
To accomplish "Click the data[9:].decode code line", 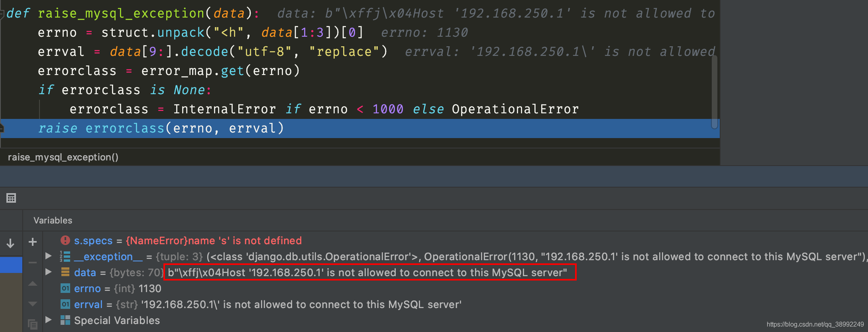I will [213, 51].
